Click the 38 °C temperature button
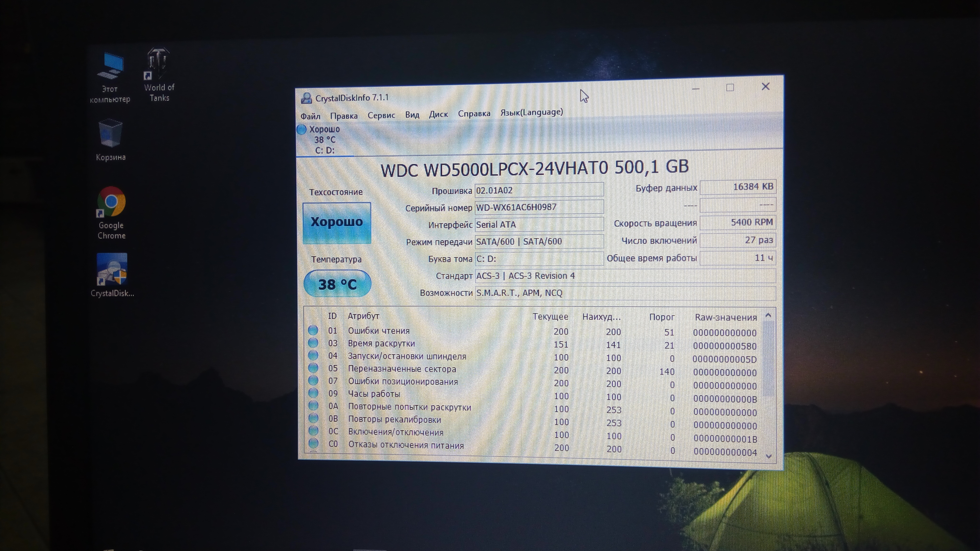980x551 pixels. (x=337, y=284)
